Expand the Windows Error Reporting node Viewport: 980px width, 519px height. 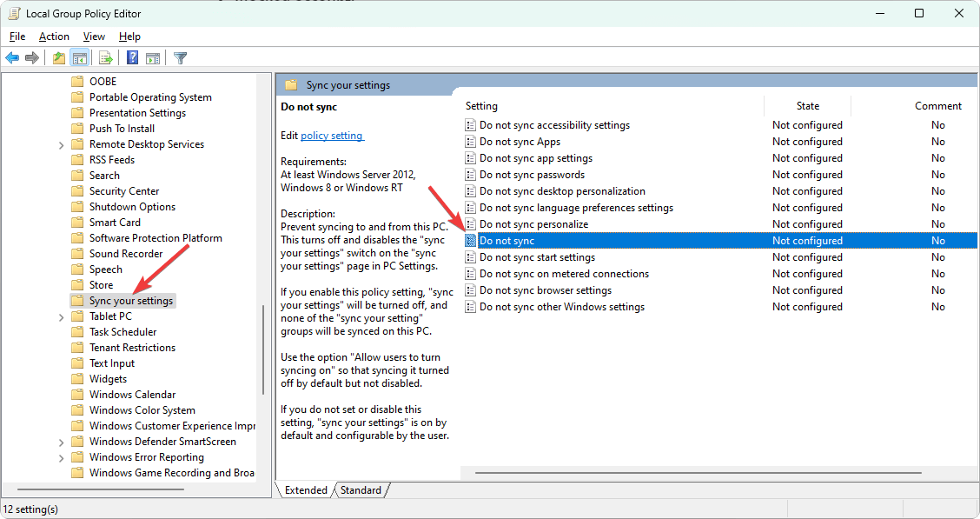pos(61,458)
